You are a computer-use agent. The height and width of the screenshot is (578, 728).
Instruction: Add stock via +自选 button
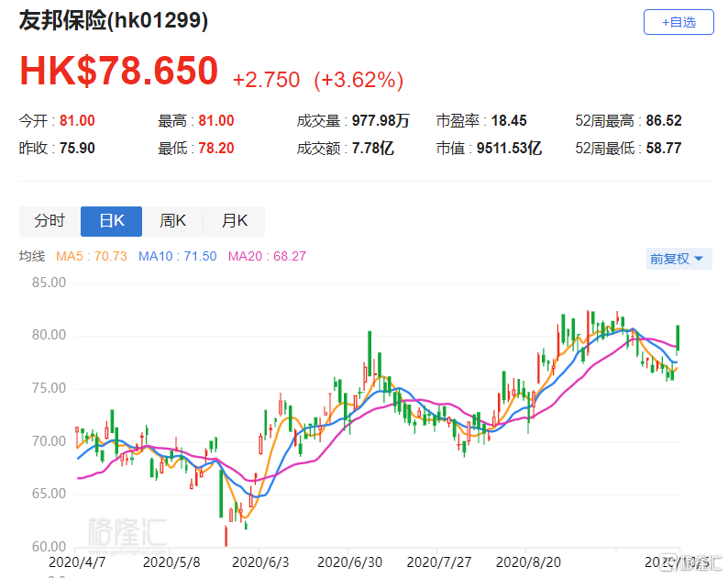click(x=678, y=22)
